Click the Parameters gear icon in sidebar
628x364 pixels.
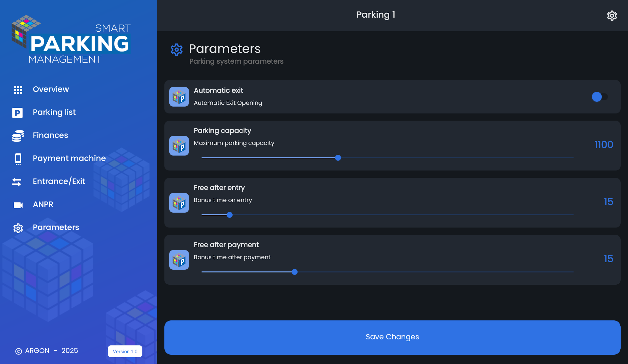[x=18, y=228]
